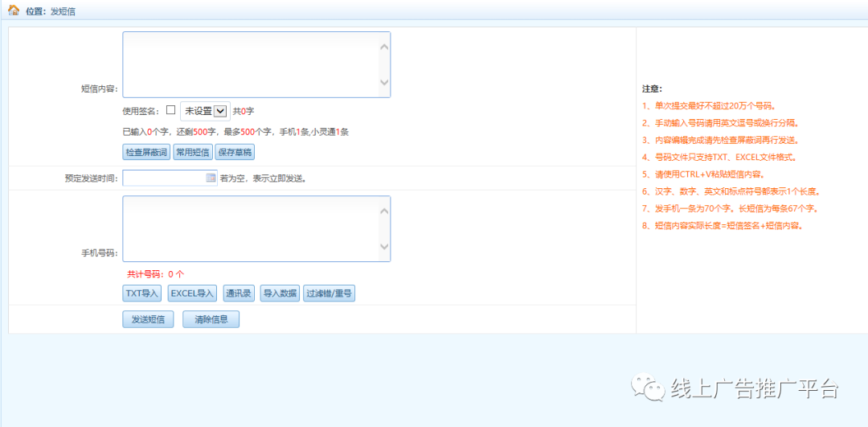
Task: Click 清除信息 to clear the form
Action: tap(211, 319)
